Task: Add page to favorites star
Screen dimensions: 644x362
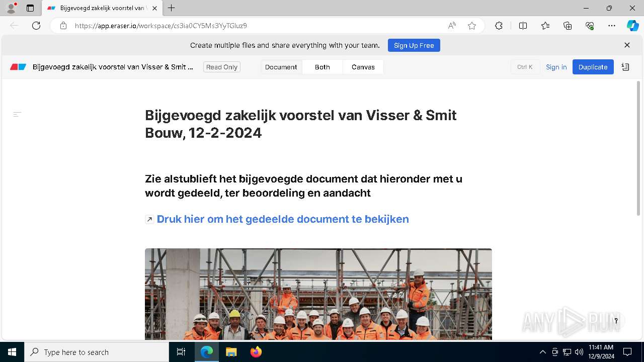Action: point(472,26)
